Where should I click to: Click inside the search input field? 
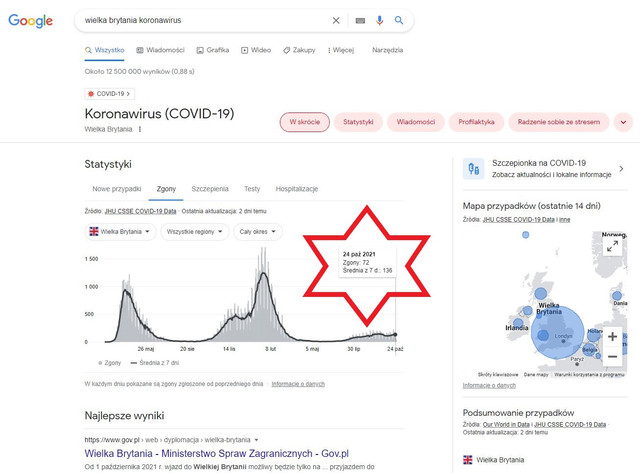tap(204, 20)
